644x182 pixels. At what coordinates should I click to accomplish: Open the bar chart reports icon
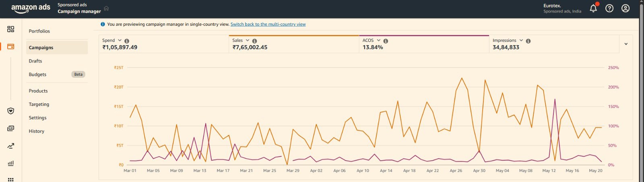point(11,163)
